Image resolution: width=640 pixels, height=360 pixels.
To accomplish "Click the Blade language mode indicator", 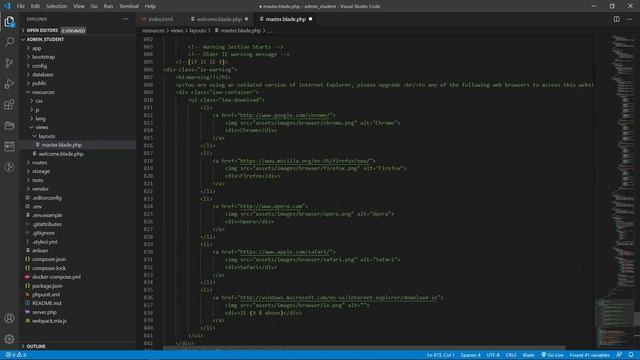I will pos(529,355).
